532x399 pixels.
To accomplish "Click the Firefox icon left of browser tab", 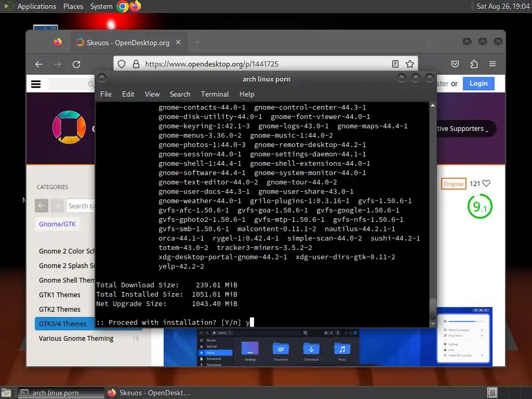I will click(x=58, y=42).
